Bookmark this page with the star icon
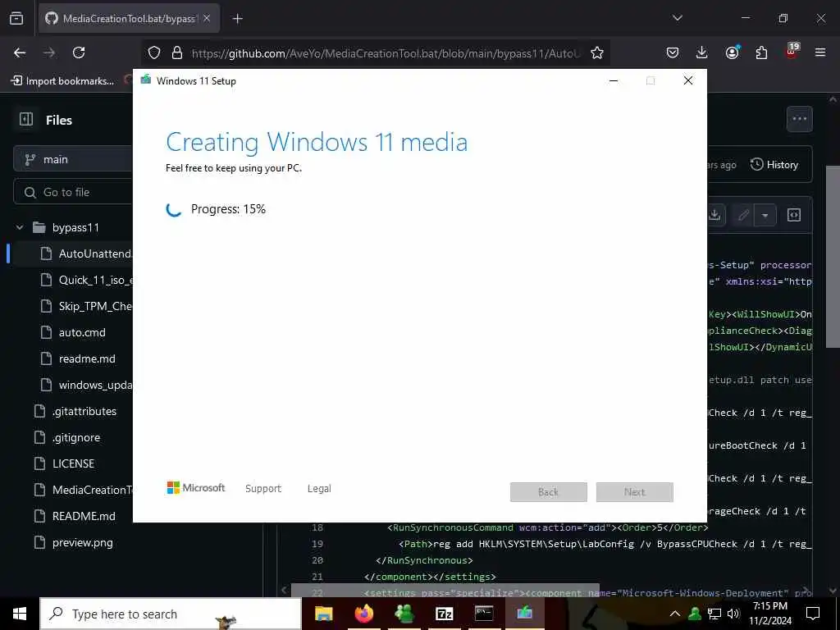Image resolution: width=840 pixels, height=630 pixels. 597,52
